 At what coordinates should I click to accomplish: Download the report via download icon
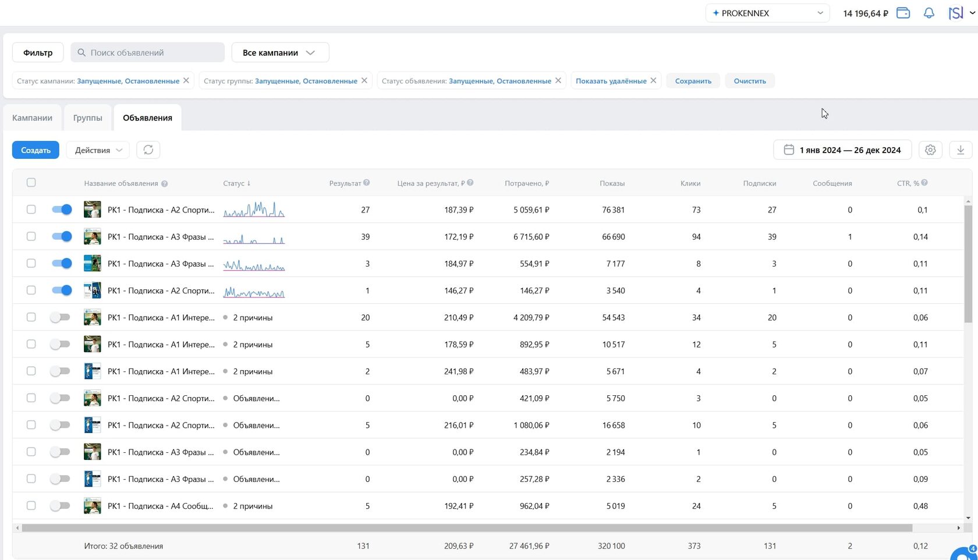pos(961,150)
